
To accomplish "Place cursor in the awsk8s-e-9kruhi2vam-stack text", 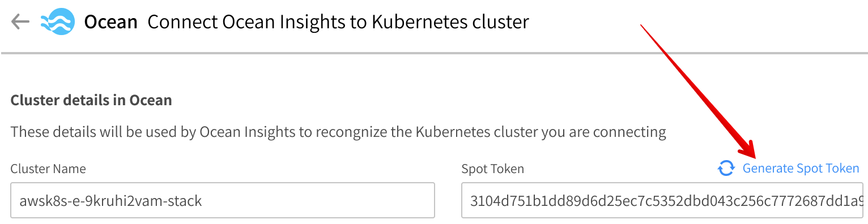I will (110, 200).
